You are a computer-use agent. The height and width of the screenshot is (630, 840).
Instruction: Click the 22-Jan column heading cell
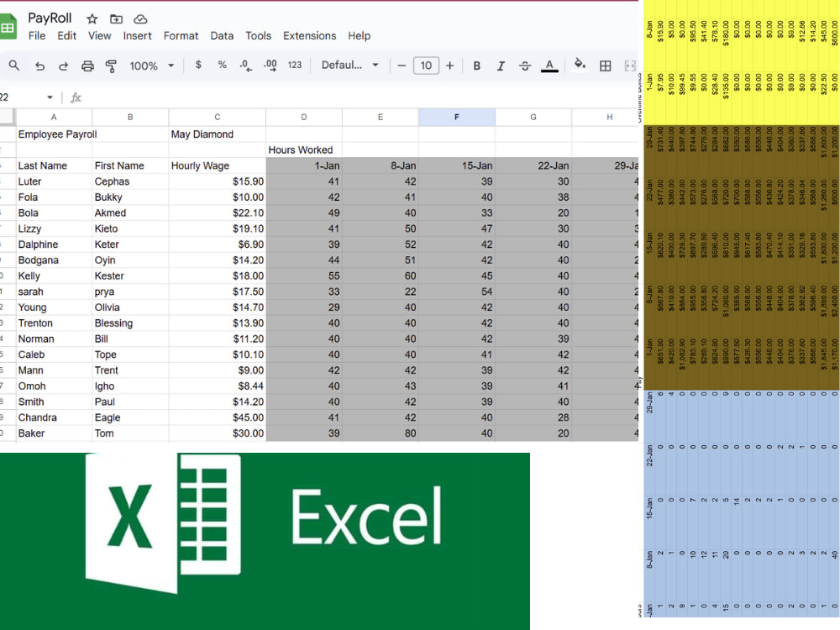pyautogui.click(x=533, y=165)
